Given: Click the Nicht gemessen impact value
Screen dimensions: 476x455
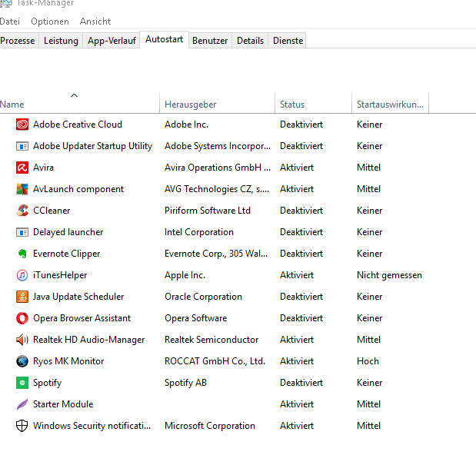Looking at the screenshot, I should [389, 275].
